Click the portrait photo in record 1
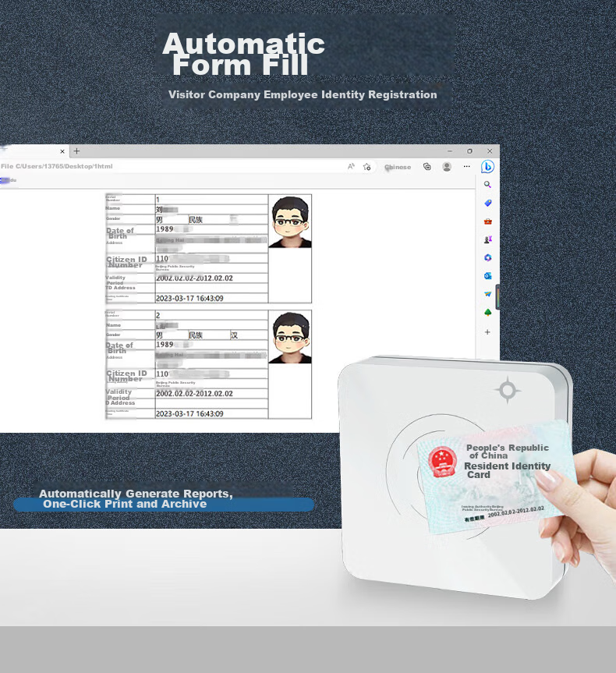The height and width of the screenshot is (673, 616). [290, 221]
